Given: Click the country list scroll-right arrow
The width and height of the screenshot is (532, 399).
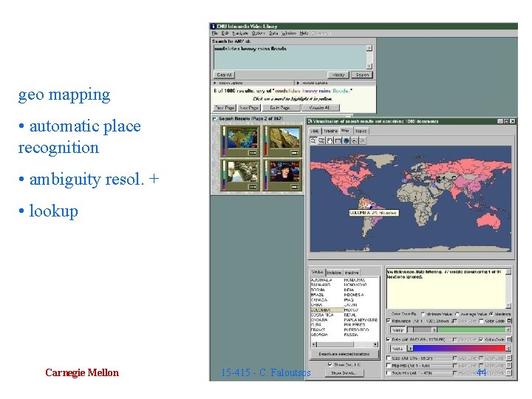Looking at the screenshot, I should coord(375,344).
